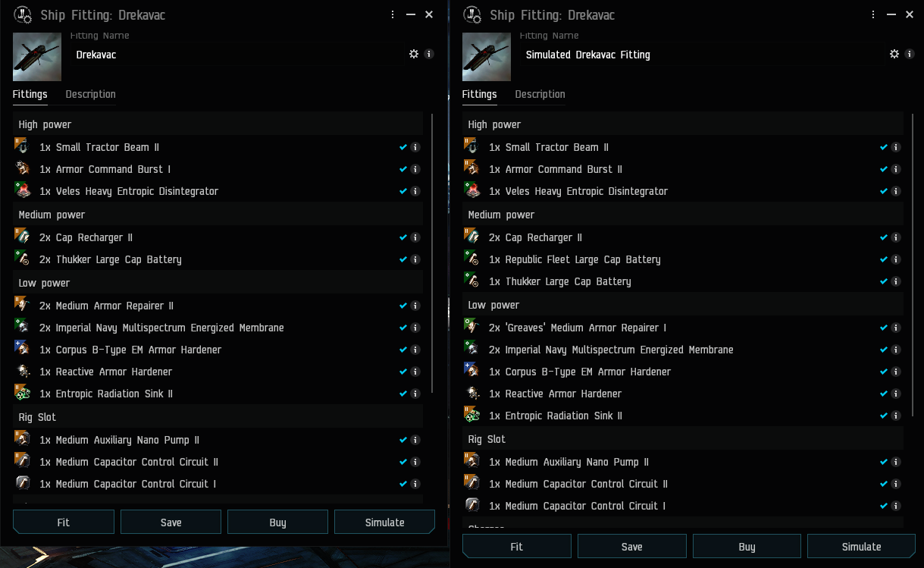Click checkmark beside Medium Auxiliary Nano Pump II in left window

click(403, 440)
